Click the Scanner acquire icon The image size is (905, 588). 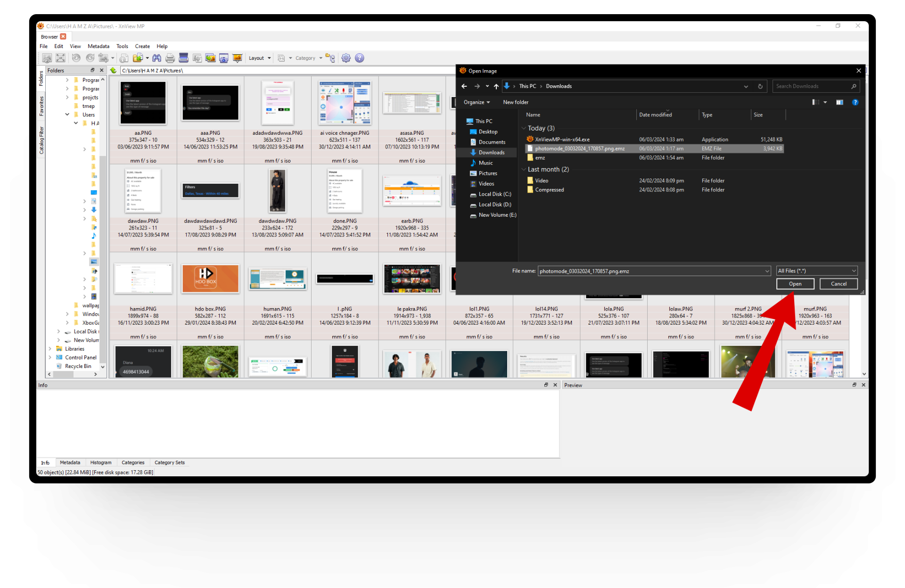tap(184, 58)
